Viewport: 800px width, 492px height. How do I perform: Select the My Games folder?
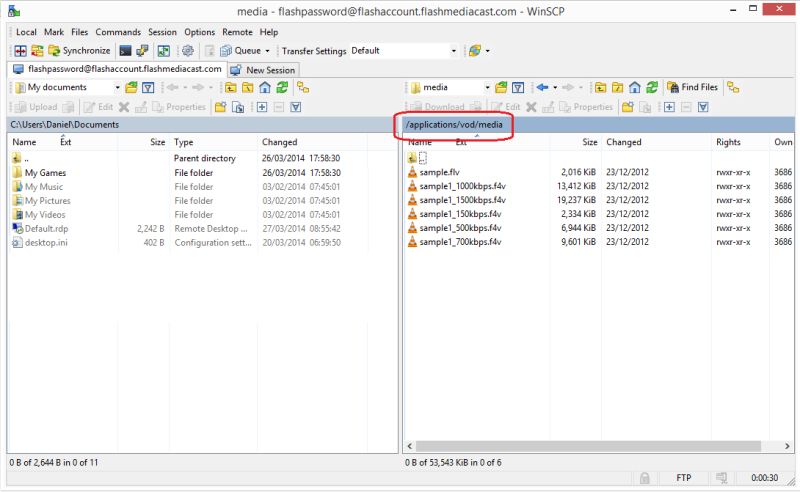(45, 173)
